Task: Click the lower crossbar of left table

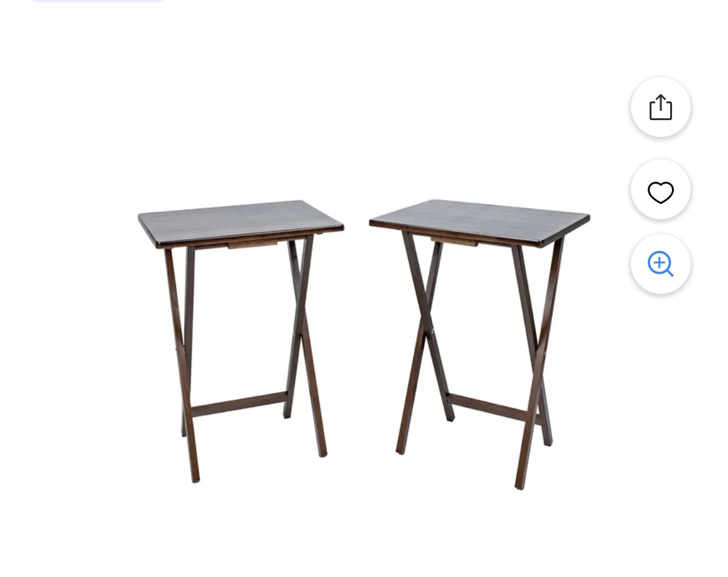Action: click(239, 404)
